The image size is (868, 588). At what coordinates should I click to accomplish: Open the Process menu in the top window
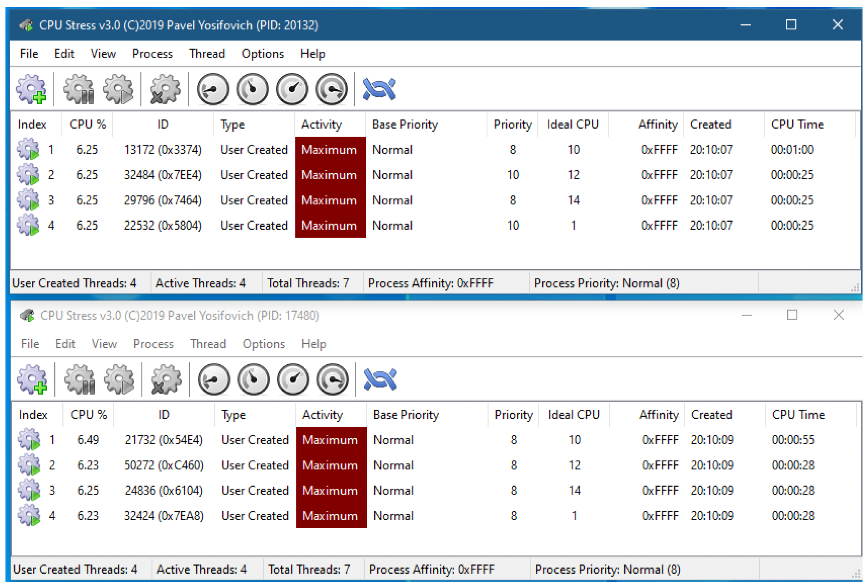click(152, 54)
